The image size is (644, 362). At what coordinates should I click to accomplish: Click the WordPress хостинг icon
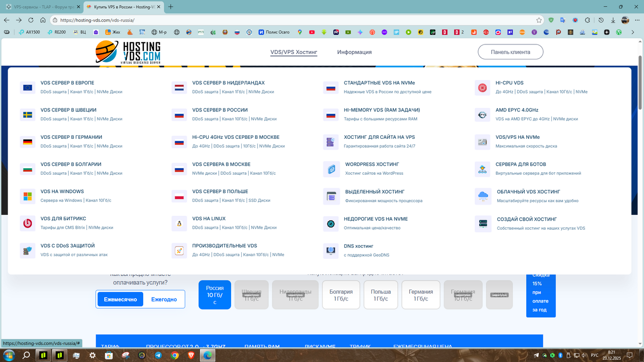(331, 169)
